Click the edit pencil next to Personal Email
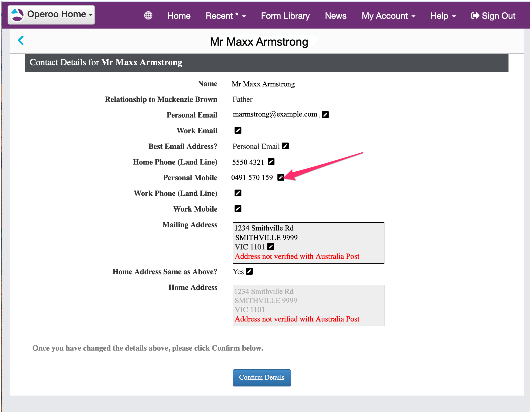Image resolution: width=532 pixels, height=414 pixels. click(325, 115)
